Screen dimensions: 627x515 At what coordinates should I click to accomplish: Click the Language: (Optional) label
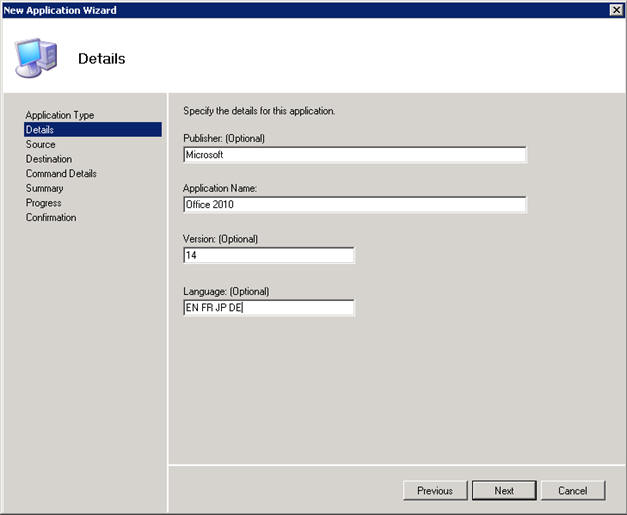226,291
